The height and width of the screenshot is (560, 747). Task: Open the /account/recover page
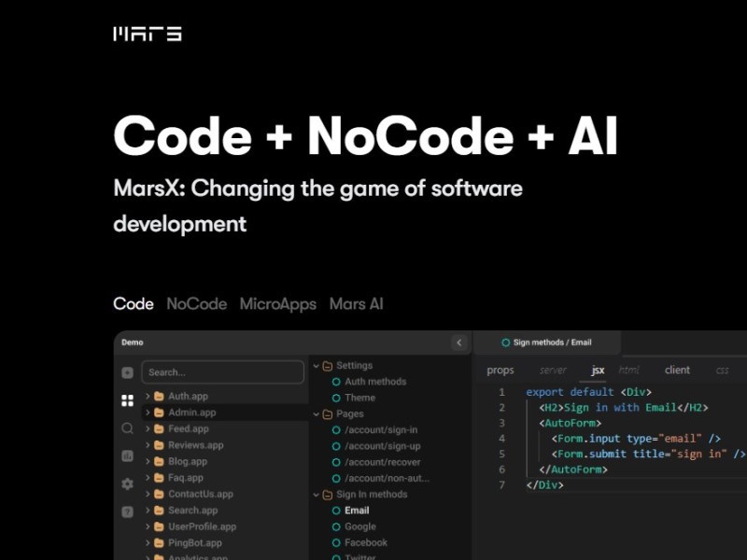point(383,462)
